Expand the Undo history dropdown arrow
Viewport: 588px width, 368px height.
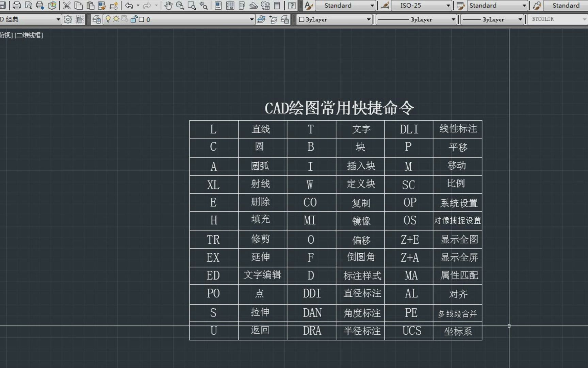138,5
